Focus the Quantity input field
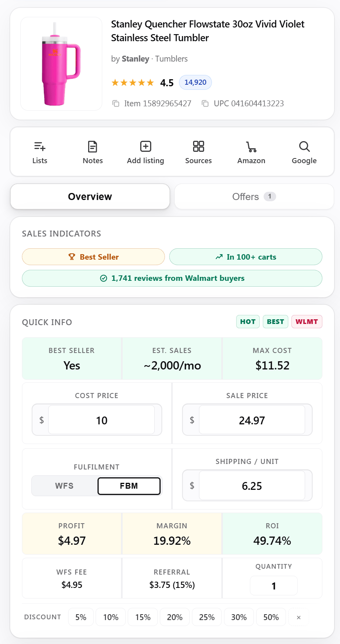 click(274, 586)
